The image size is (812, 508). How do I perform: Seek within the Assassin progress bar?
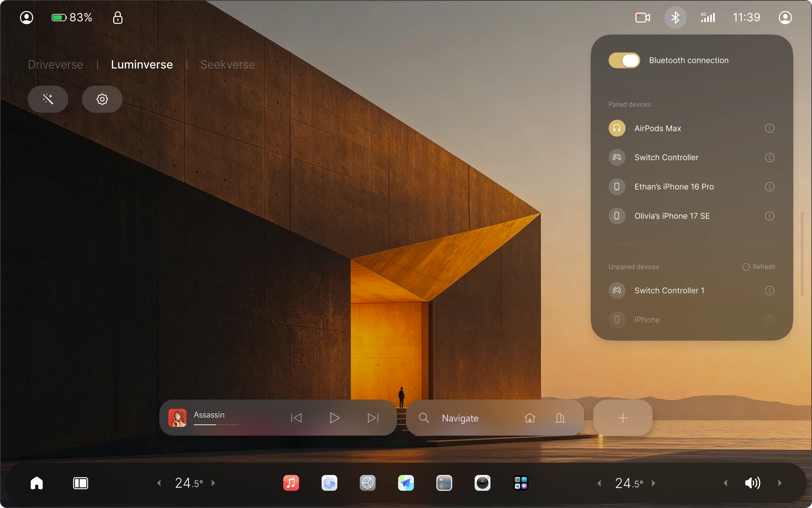click(x=216, y=425)
